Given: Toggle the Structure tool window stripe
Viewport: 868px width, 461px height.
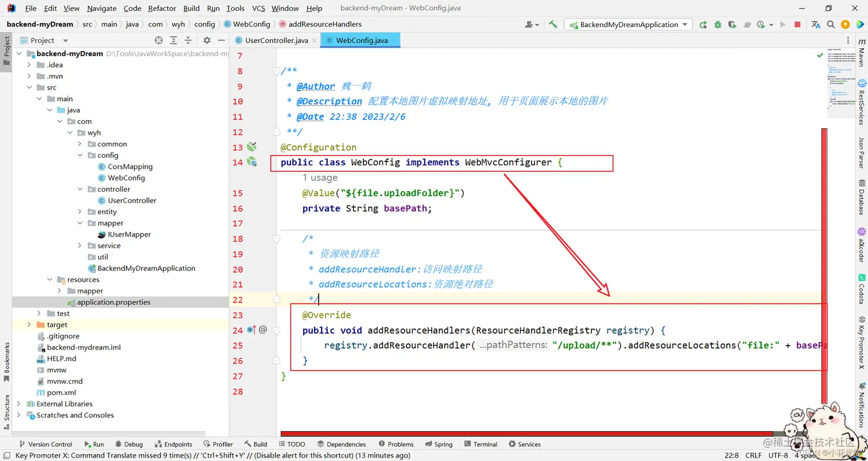Looking at the screenshot, I should pyautogui.click(x=6, y=411).
